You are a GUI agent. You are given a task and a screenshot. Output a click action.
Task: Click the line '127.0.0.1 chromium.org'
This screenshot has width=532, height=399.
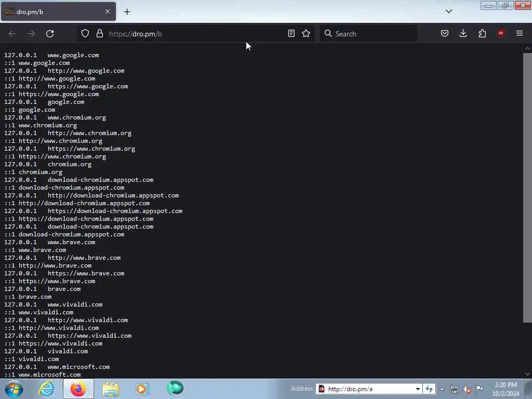coord(48,164)
